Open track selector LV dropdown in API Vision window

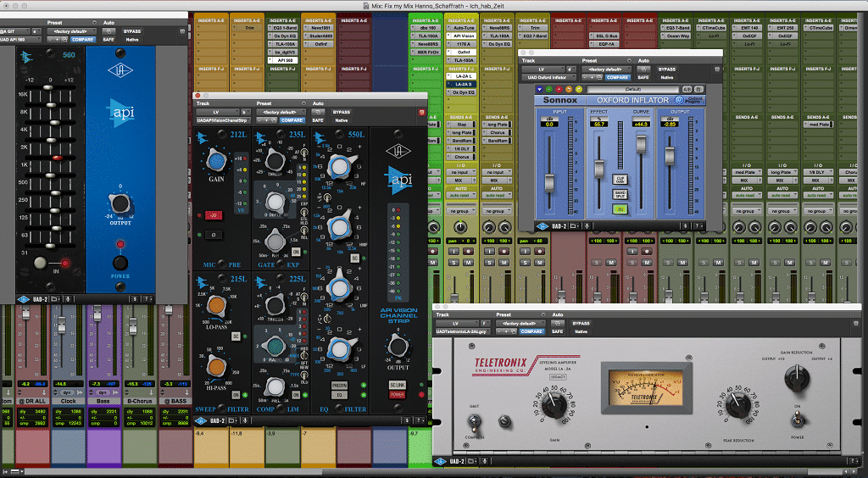(x=218, y=113)
